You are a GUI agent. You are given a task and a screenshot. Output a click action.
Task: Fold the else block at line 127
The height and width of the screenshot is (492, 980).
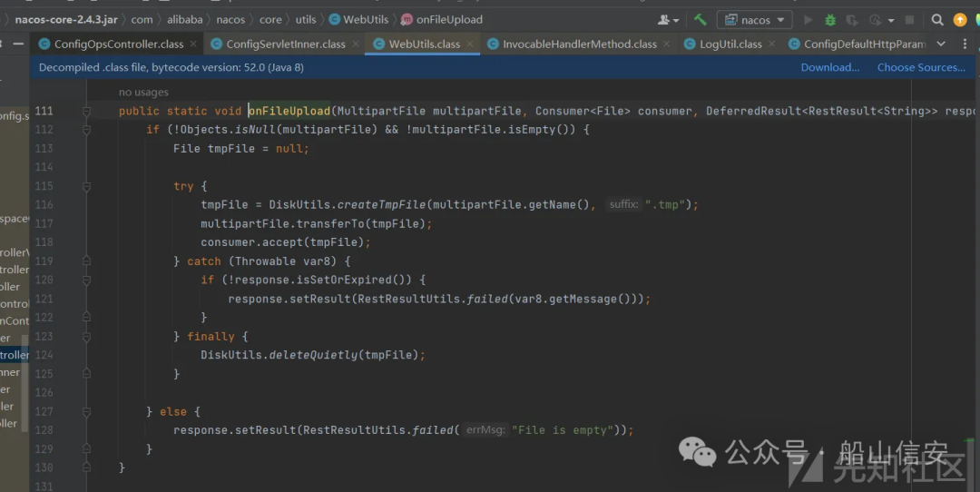pos(87,411)
